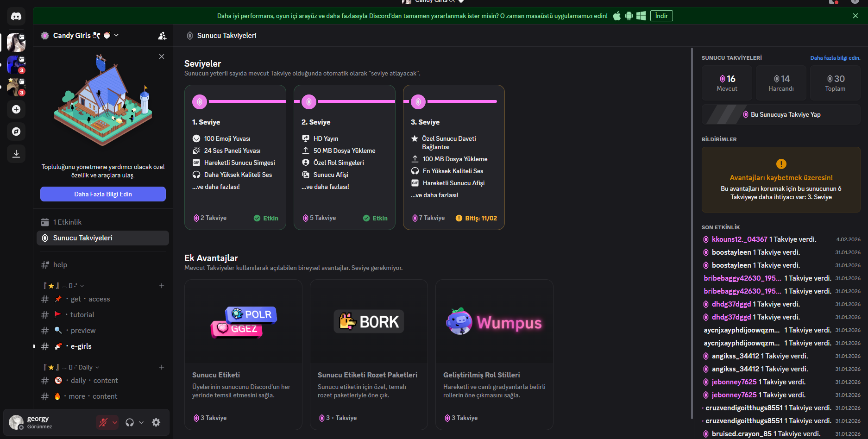Image resolution: width=868 pixels, height=439 pixels.
Task: Click download apps arrow icon in sidebar
Action: (x=16, y=154)
